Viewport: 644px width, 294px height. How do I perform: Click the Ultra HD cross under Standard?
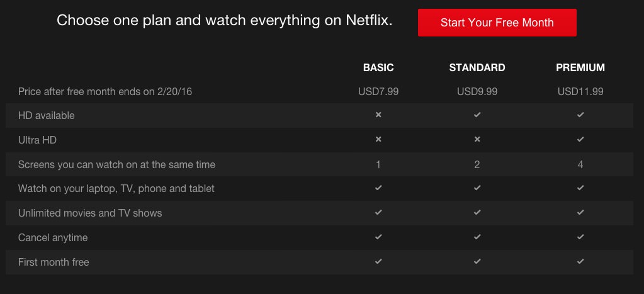coord(477,139)
